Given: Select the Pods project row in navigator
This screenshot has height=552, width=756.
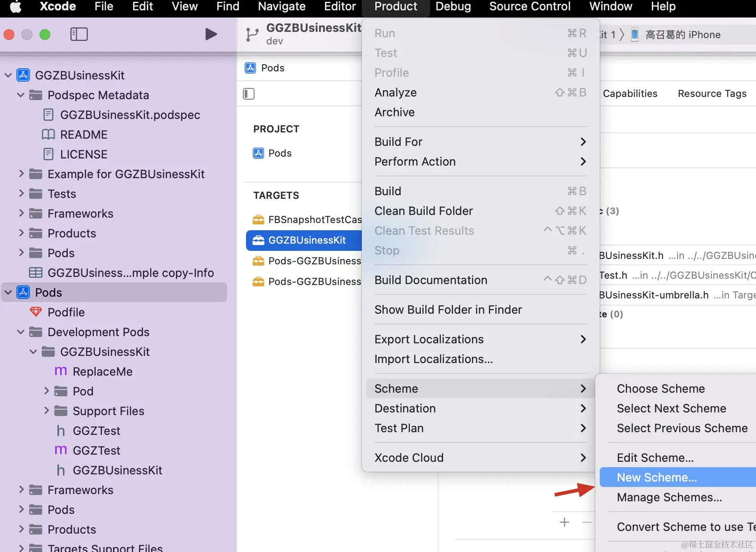Looking at the screenshot, I should (x=114, y=293).
